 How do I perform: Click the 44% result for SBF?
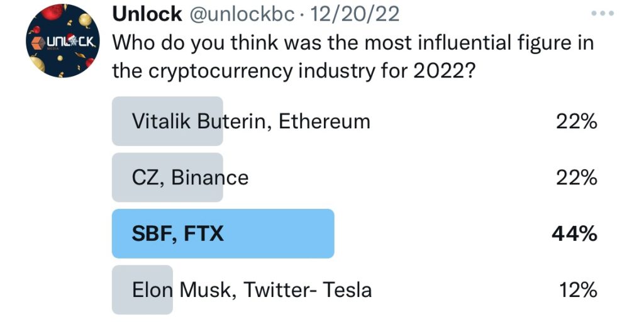point(574,233)
